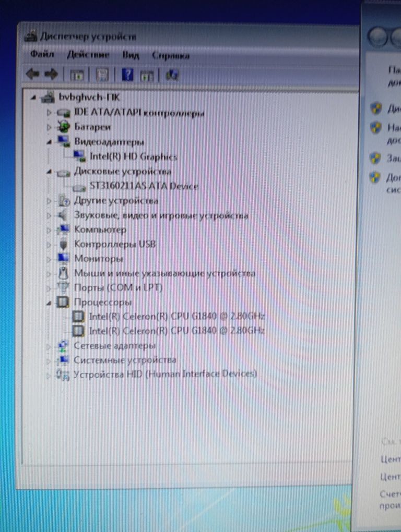Click the Мыши mouse category icon
This screenshot has height=532, width=401.
point(63,272)
